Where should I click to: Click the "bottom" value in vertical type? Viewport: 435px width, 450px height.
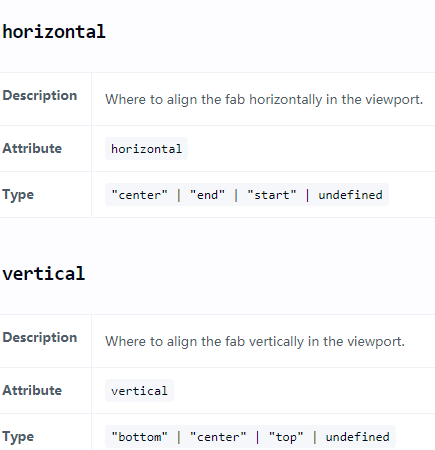click(x=139, y=437)
